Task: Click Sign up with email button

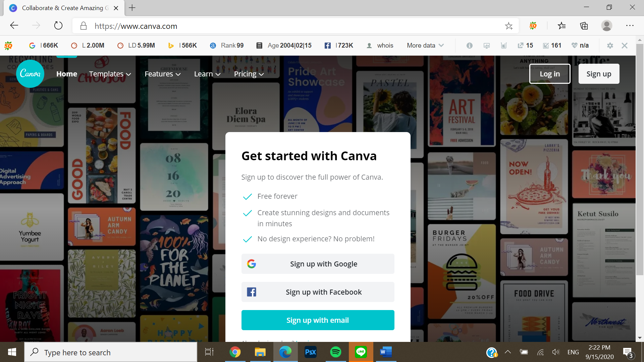Action: pyautogui.click(x=318, y=320)
